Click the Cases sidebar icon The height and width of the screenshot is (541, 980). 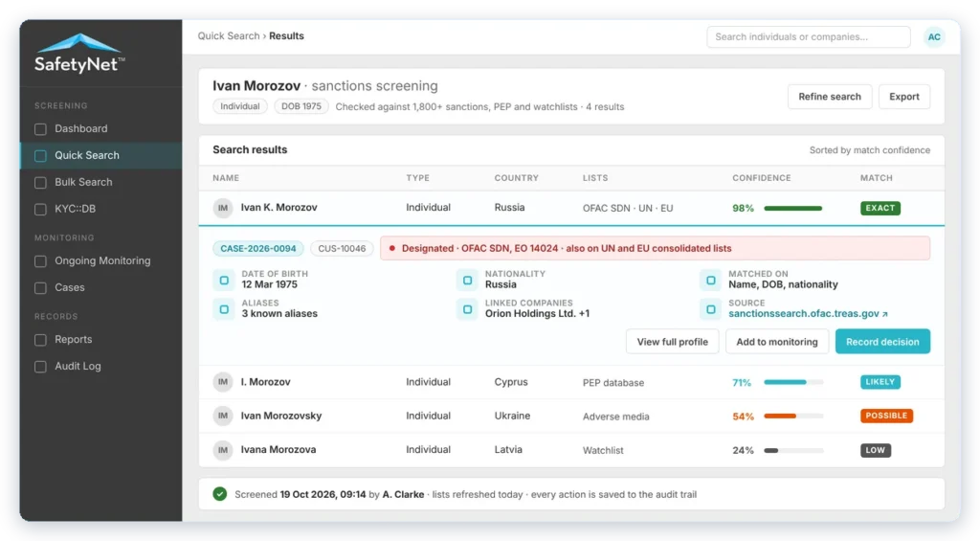tap(40, 287)
